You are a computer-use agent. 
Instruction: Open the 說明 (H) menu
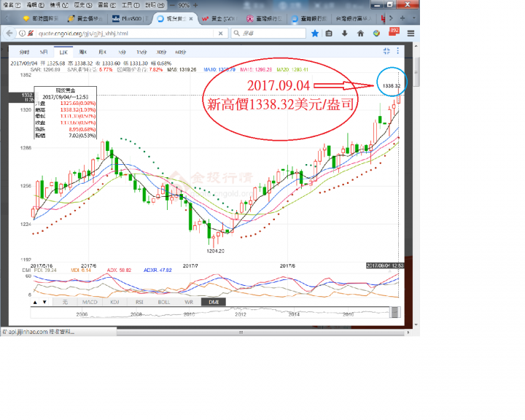[155, 5]
